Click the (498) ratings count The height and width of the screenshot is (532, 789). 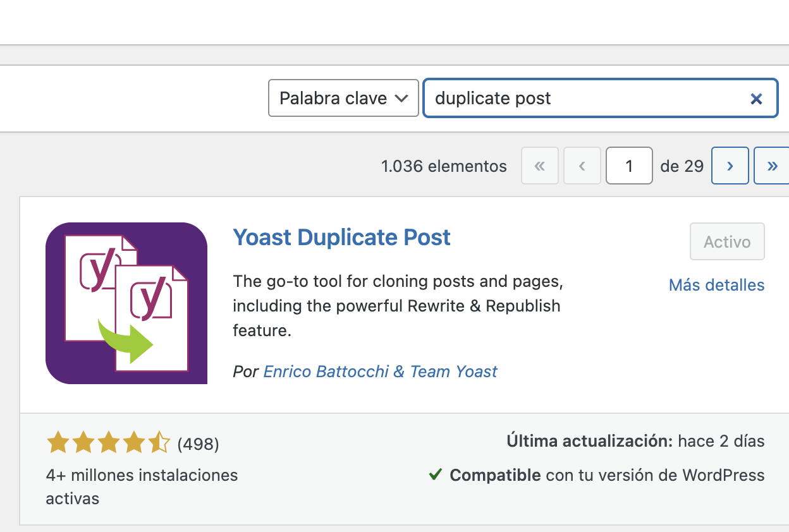(x=199, y=444)
